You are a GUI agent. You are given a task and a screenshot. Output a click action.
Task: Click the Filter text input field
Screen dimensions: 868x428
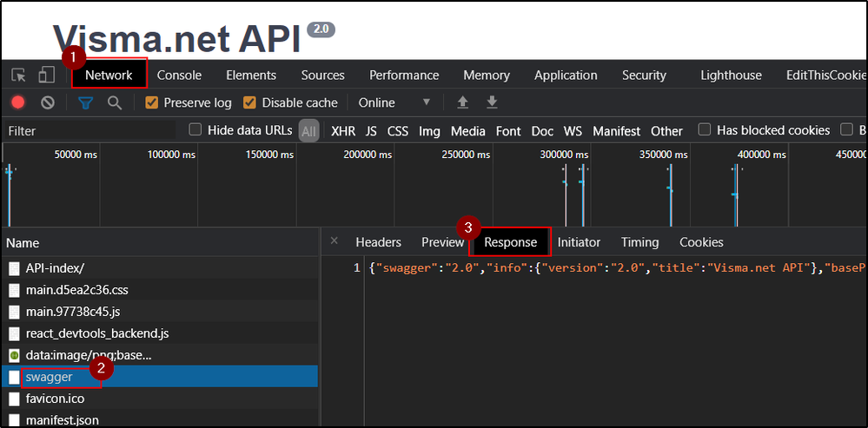87,131
